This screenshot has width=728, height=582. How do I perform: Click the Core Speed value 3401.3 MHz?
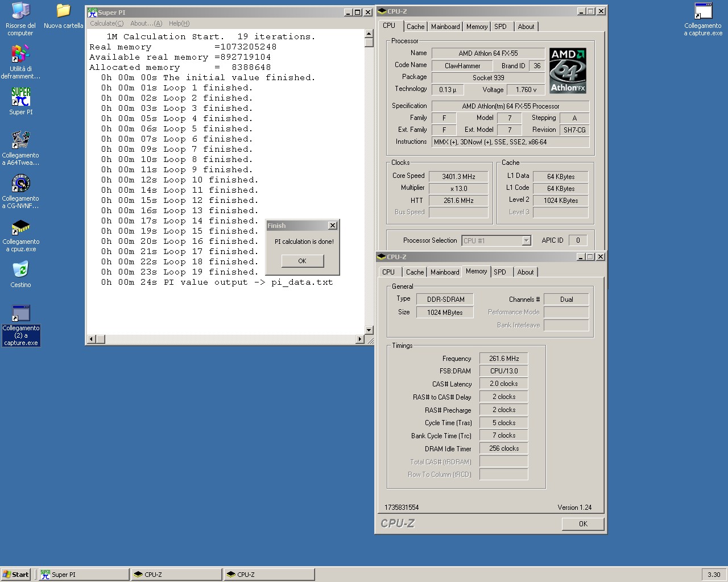[x=458, y=177]
